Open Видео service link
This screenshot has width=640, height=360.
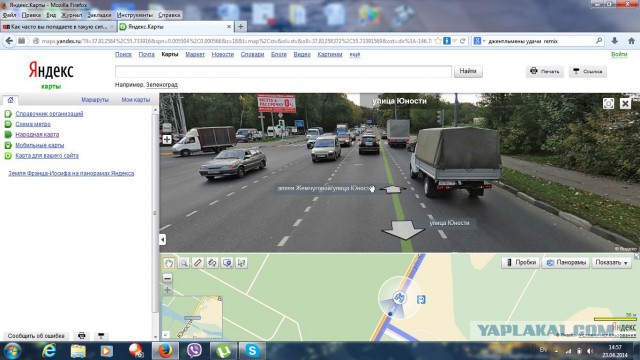click(x=302, y=55)
